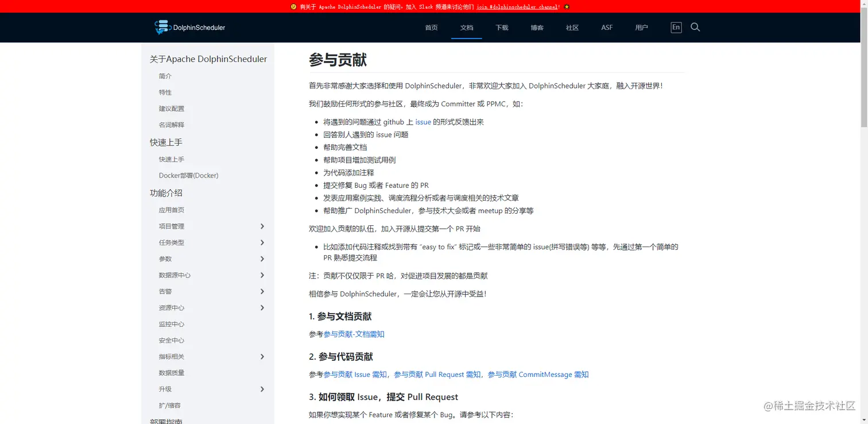The height and width of the screenshot is (424, 868).
Task: Open the search magnifier icon
Action: 695,27
